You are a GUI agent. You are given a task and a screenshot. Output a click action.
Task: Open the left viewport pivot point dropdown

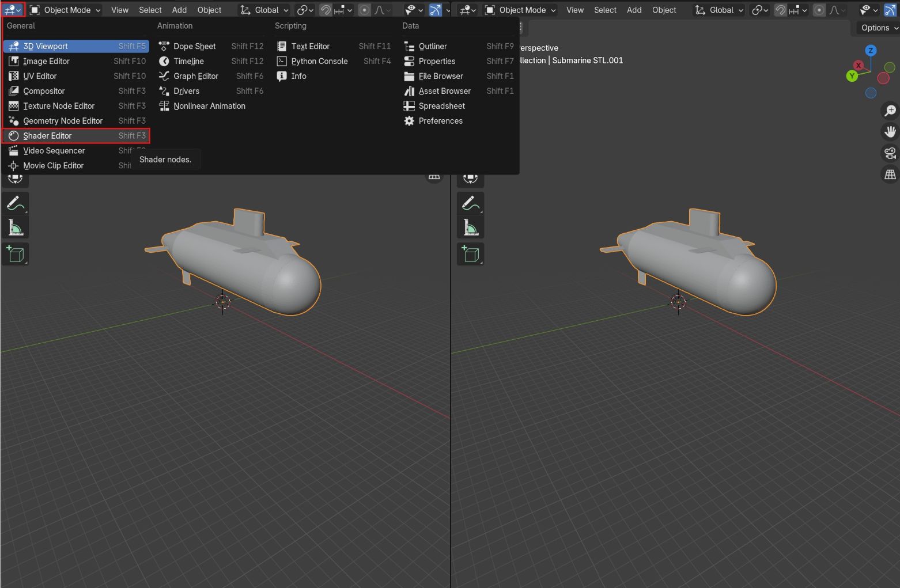point(305,10)
